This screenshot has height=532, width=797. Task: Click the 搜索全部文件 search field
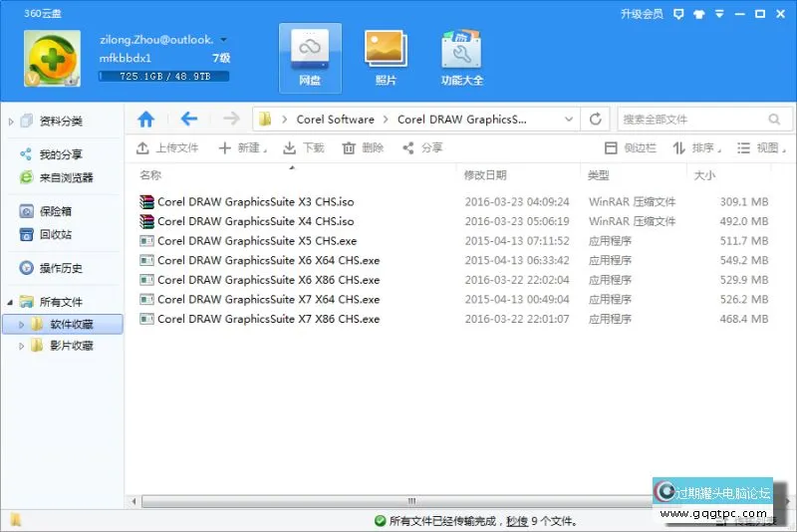(x=691, y=120)
